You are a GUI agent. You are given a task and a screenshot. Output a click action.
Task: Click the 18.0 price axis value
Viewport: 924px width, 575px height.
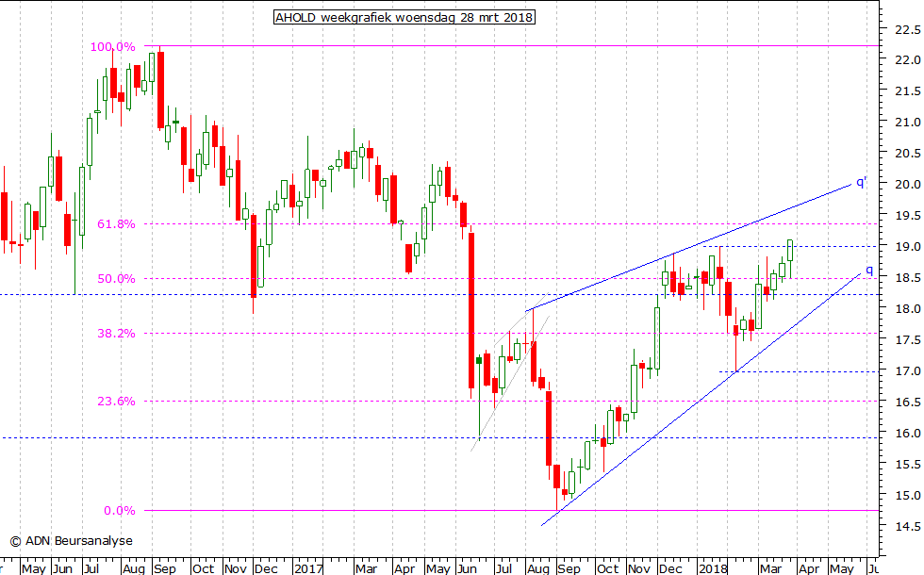[x=907, y=309]
